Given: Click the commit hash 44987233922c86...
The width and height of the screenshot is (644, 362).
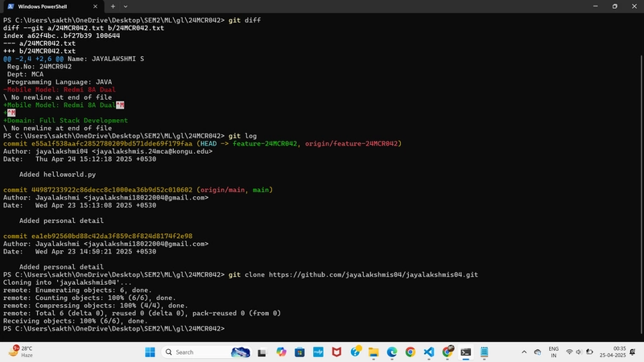Looking at the screenshot, I should pos(112,190).
